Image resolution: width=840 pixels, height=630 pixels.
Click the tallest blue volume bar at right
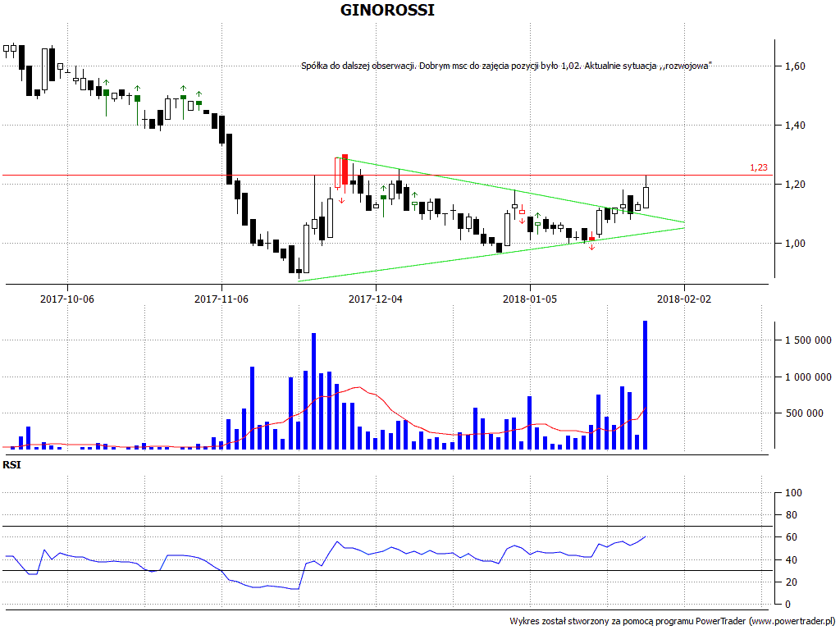(645, 386)
